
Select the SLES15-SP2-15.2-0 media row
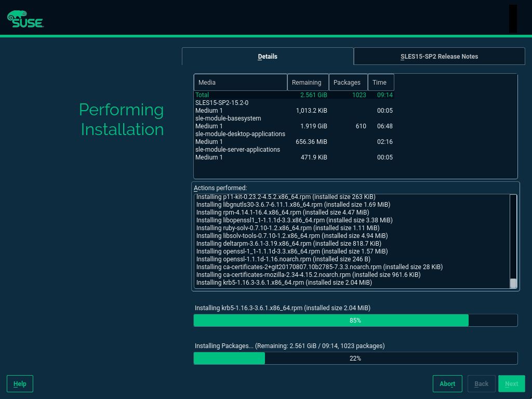click(x=222, y=103)
